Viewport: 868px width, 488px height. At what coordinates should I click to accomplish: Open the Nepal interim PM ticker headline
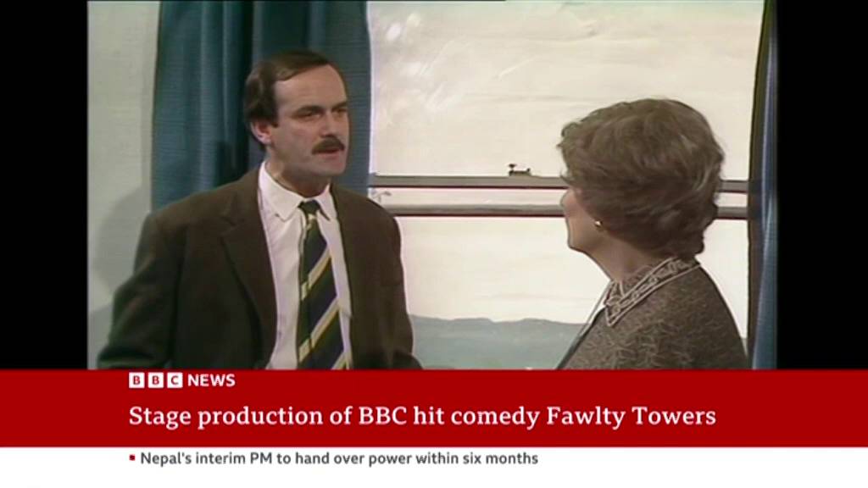click(339, 458)
